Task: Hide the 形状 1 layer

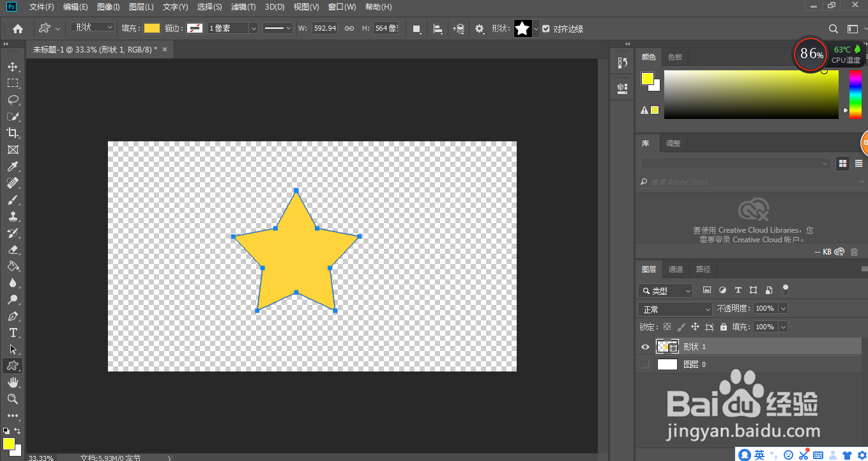Action: tap(645, 347)
